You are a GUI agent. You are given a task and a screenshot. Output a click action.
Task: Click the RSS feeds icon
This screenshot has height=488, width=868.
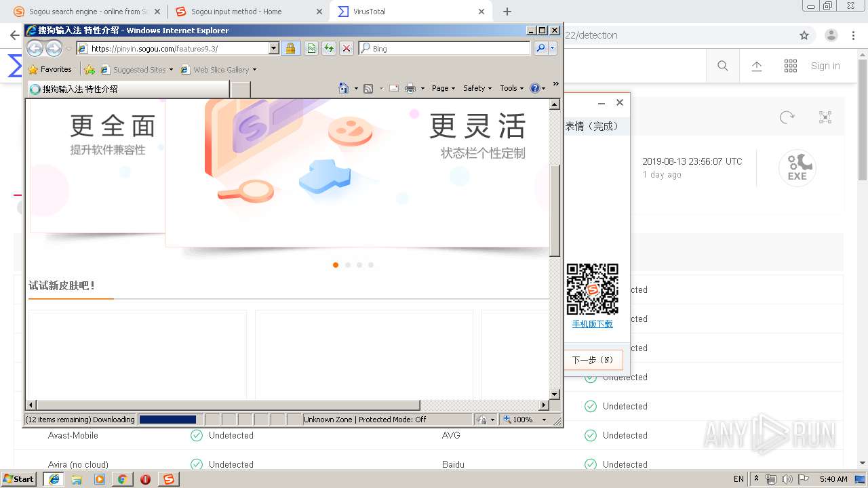(368, 88)
